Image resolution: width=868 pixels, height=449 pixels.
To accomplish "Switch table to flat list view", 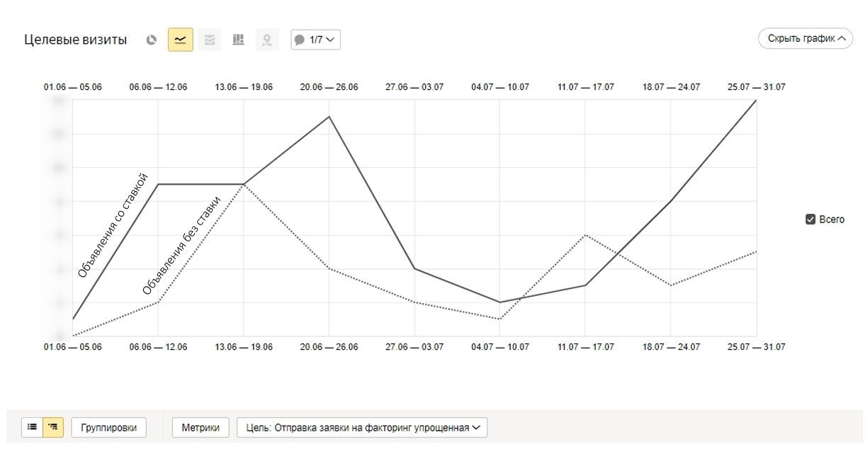I will [32, 427].
